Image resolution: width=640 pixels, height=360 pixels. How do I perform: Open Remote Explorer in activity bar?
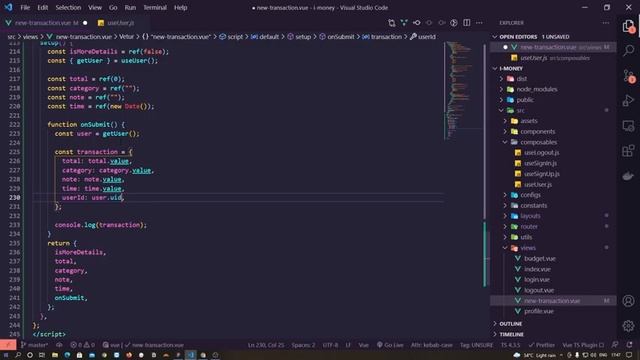pos(629,126)
